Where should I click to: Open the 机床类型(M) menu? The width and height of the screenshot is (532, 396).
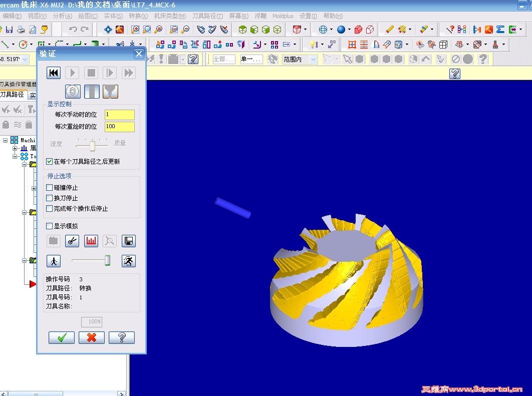[x=170, y=16]
